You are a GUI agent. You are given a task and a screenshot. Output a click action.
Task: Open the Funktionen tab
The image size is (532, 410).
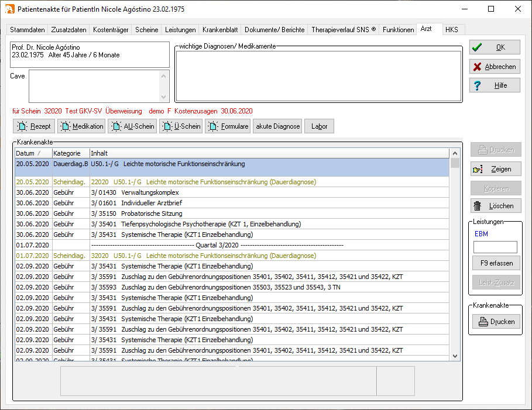click(398, 30)
